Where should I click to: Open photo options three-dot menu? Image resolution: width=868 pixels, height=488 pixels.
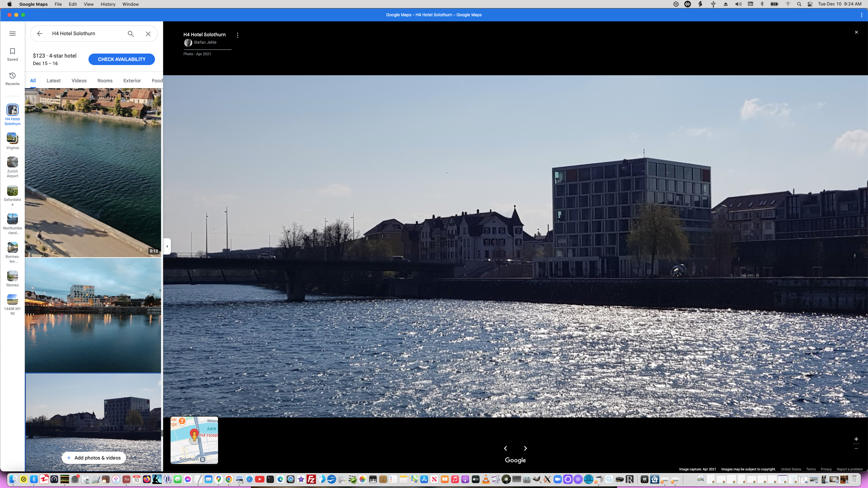pyautogui.click(x=237, y=35)
